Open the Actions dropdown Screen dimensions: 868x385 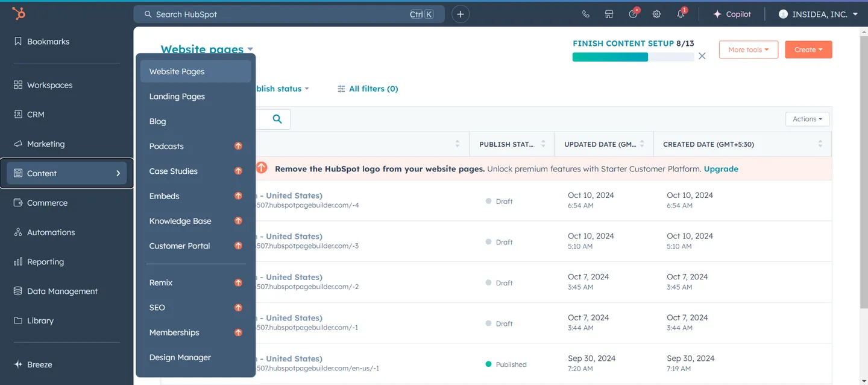pyautogui.click(x=807, y=119)
